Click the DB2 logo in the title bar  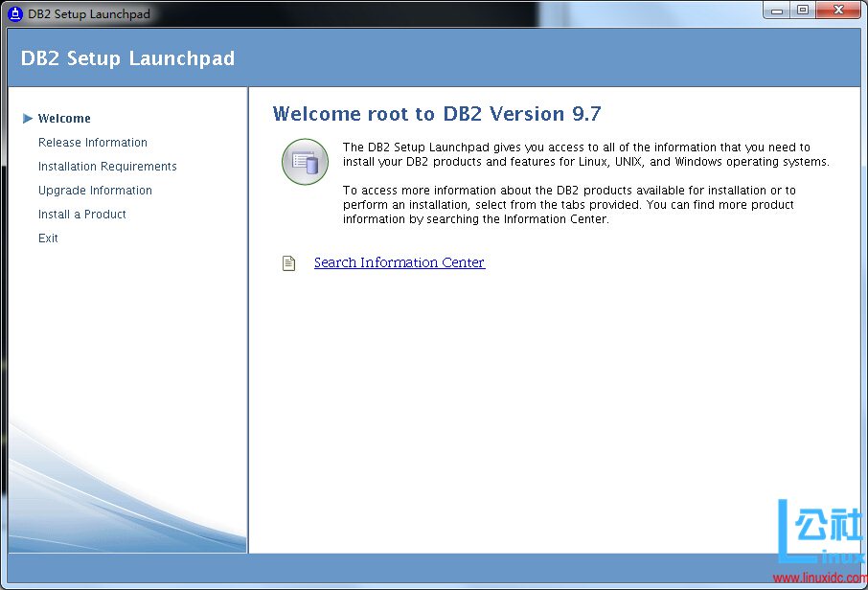point(12,12)
